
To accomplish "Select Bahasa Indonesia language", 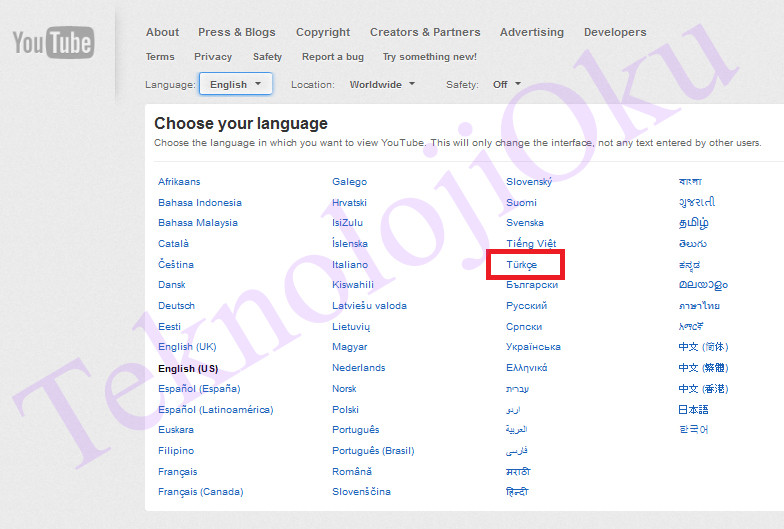I will pyautogui.click(x=200, y=202).
